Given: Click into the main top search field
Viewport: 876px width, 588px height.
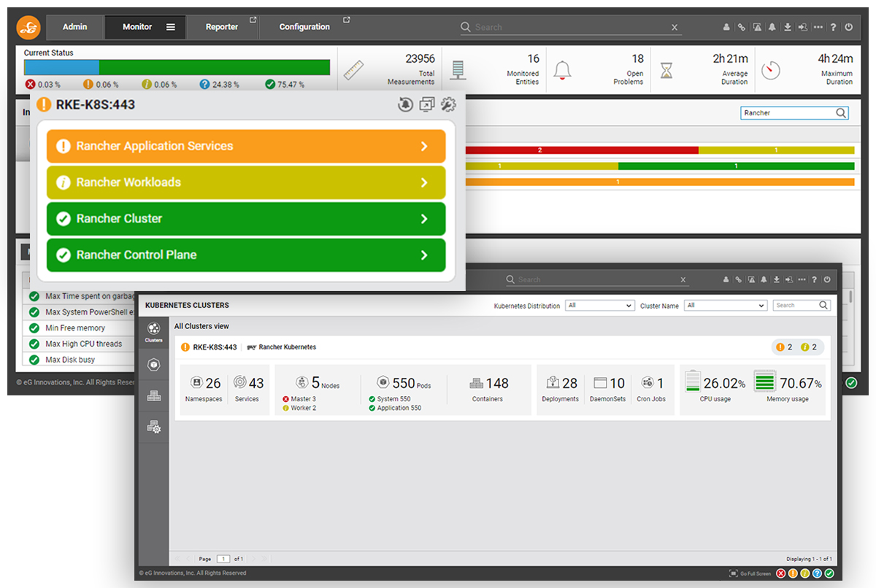Looking at the screenshot, I should pos(571,27).
